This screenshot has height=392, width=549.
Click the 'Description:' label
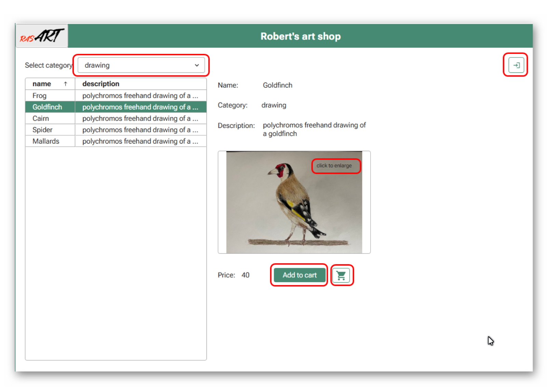pos(236,126)
